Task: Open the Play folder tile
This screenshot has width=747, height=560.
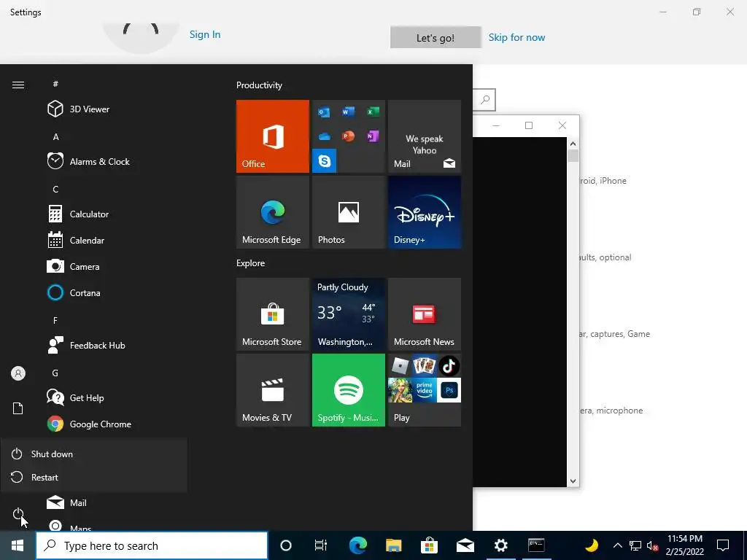Action: [425, 390]
